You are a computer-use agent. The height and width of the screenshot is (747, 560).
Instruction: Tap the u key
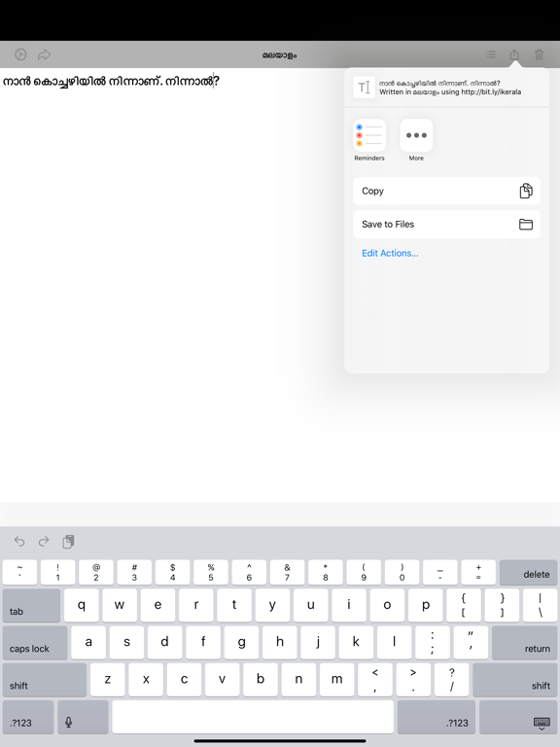pyautogui.click(x=310, y=606)
